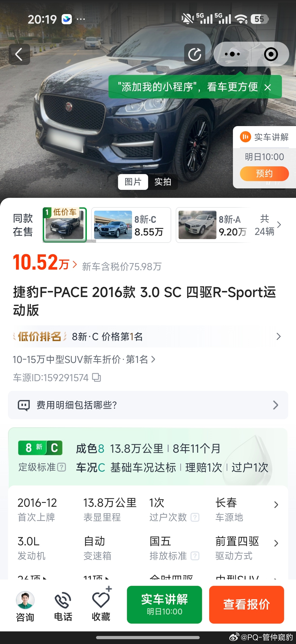Tap the orange 查看报价 button

pos(247,604)
